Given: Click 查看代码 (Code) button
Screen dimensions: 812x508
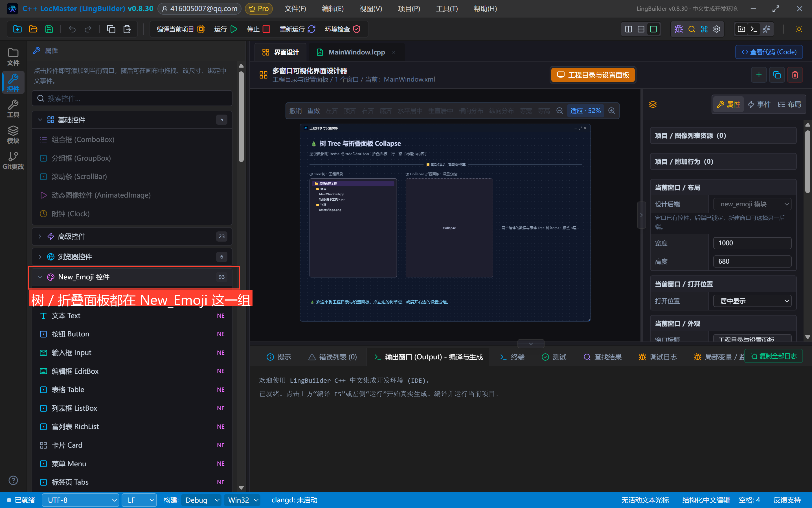Looking at the screenshot, I should click(x=769, y=52).
